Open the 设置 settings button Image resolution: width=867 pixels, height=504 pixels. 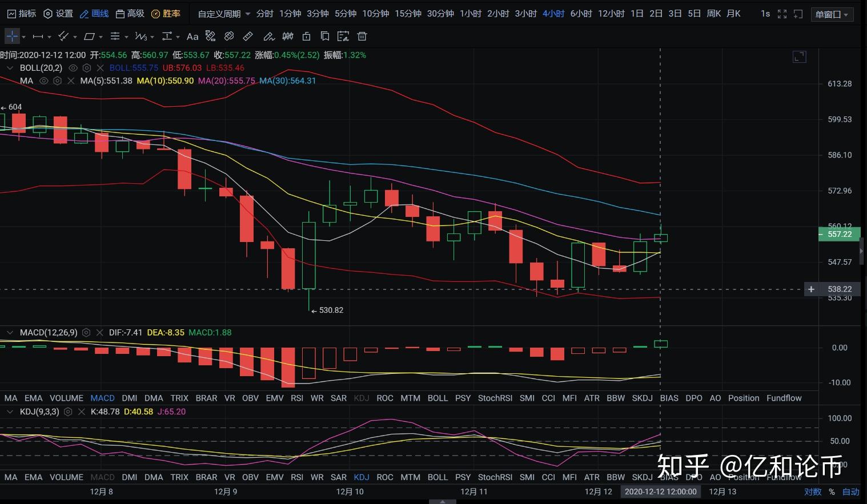(x=58, y=14)
